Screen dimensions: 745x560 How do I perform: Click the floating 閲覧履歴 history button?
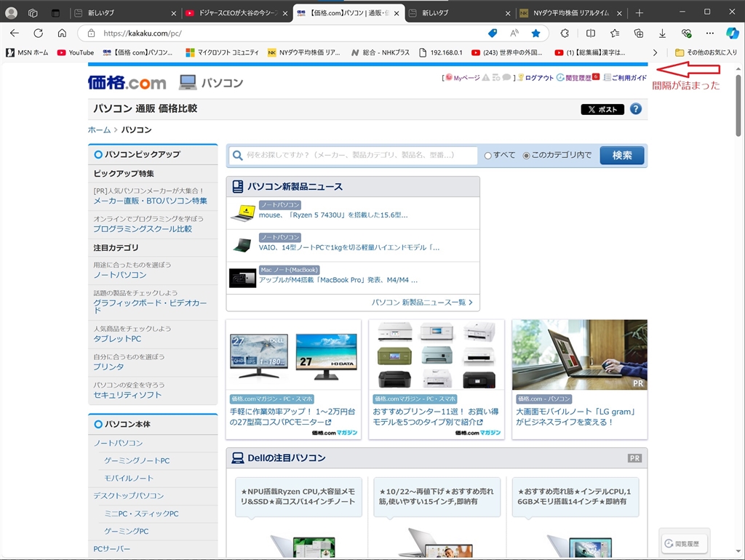[x=685, y=543]
